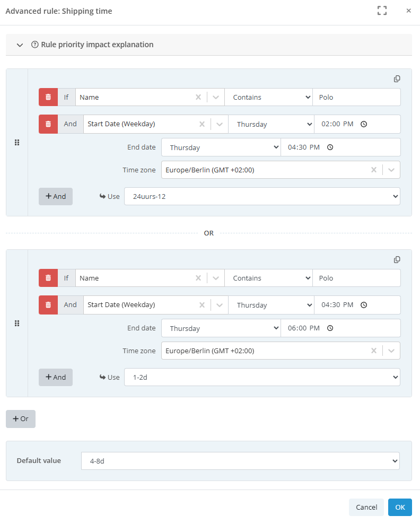This screenshot has height=524, width=420.
Task: Grab the first rule's drag handle
Action: [17, 143]
